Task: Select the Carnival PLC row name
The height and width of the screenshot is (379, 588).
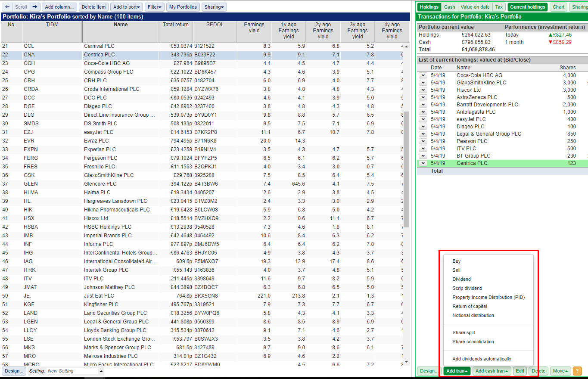Action: click(99, 46)
